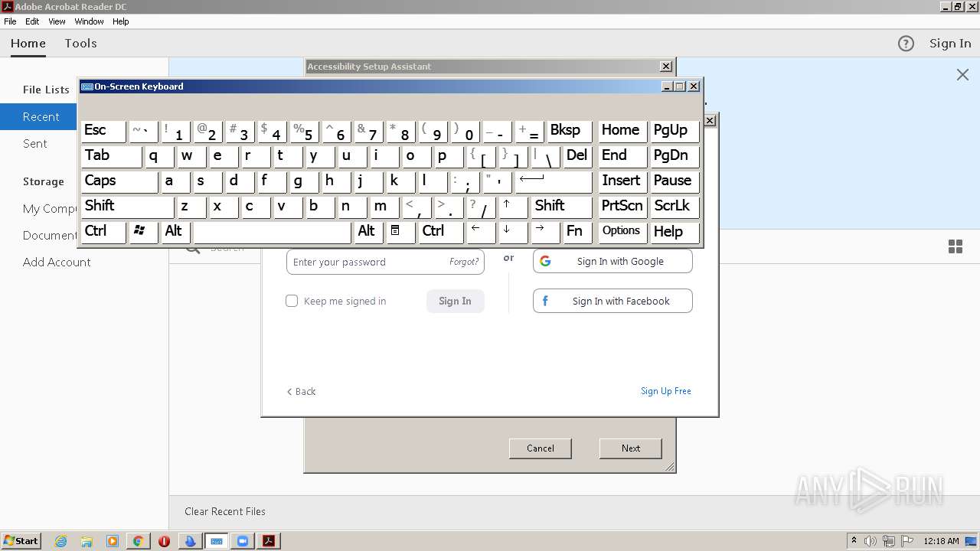Show hidden system tray icons
The width and height of the screenshot is (980, 551).
click(x=854, y=541)
